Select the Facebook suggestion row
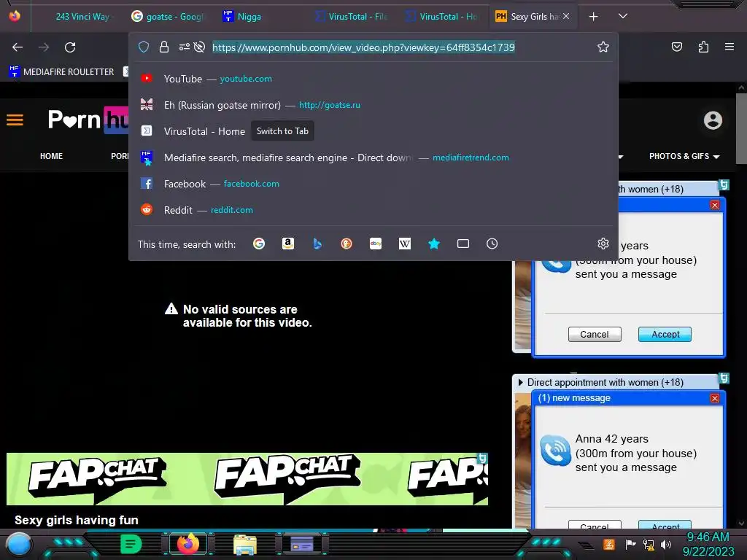The width and height of the screenshot is (747, 560). coord(373,183)
